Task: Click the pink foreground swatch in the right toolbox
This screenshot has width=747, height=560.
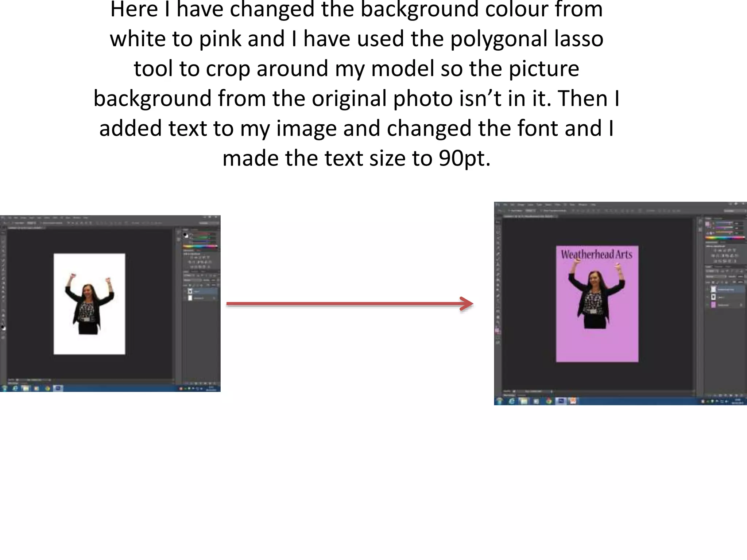Action: (497, 330)
